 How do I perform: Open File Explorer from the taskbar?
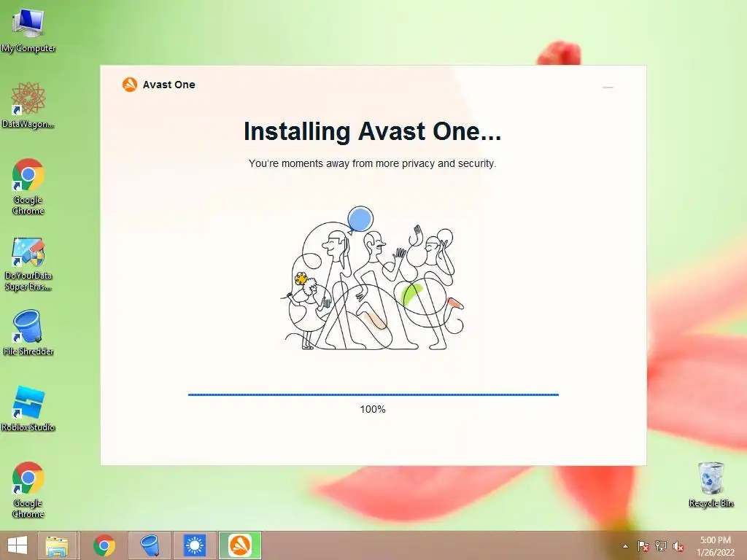(57, 545)
